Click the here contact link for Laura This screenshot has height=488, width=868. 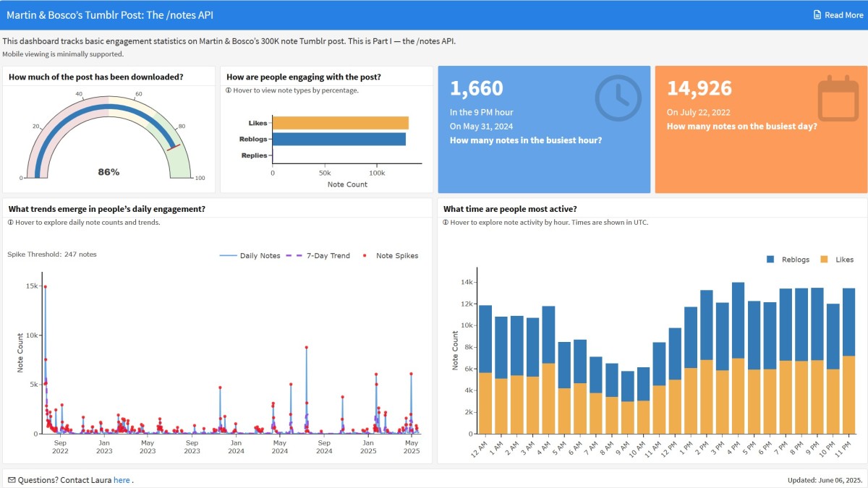tap(120, 479)
